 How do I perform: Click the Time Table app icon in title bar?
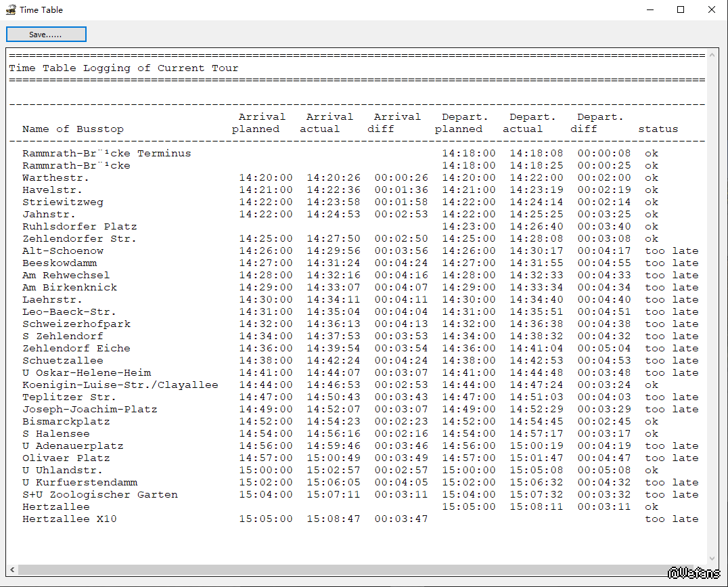(x=11, y=10)
